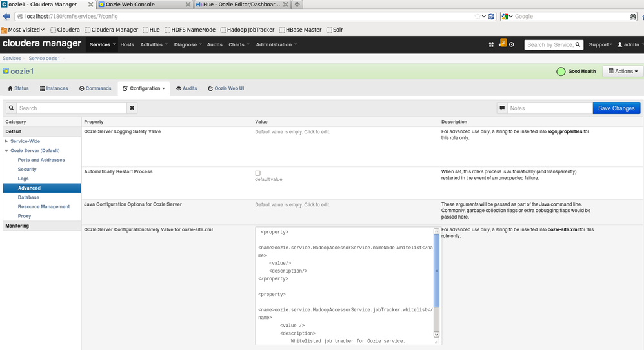This screenshot has height=350, width=644.
Task: Click the search magnifier in header search box
Action: coord(578,44)
